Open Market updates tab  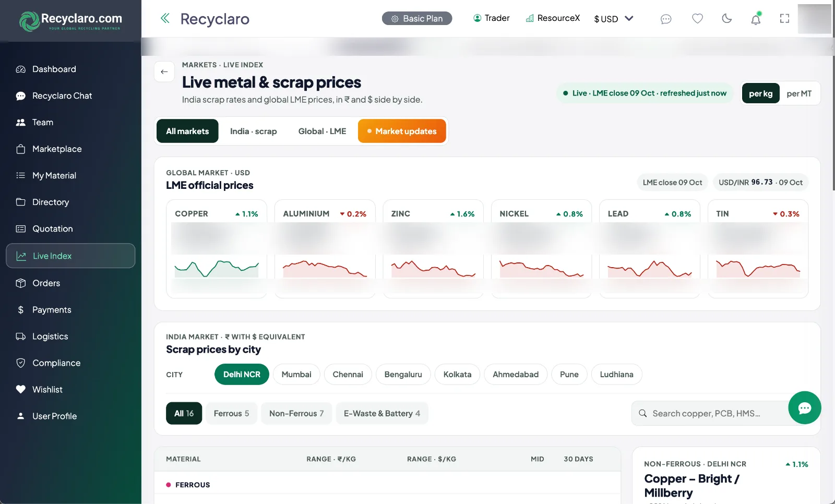point(402,131)
